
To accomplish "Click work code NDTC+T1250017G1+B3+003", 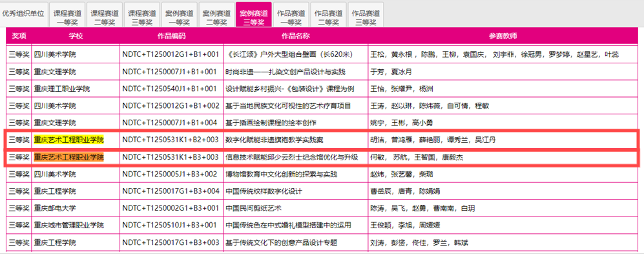I will pos(171,242).
